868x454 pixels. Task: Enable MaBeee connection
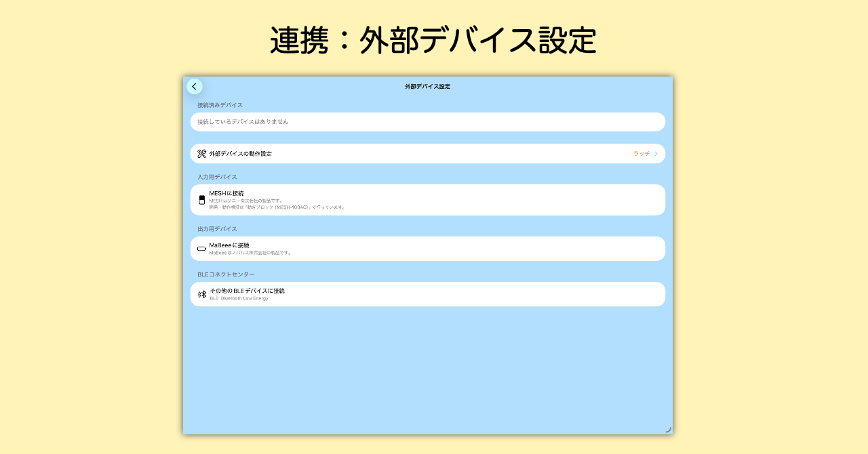coord(427,248)
